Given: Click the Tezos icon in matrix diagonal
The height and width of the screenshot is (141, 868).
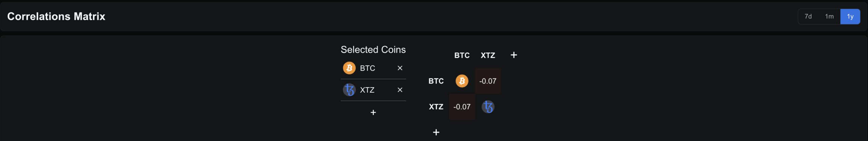Looking at the screenshot, I should pos(488,107).
